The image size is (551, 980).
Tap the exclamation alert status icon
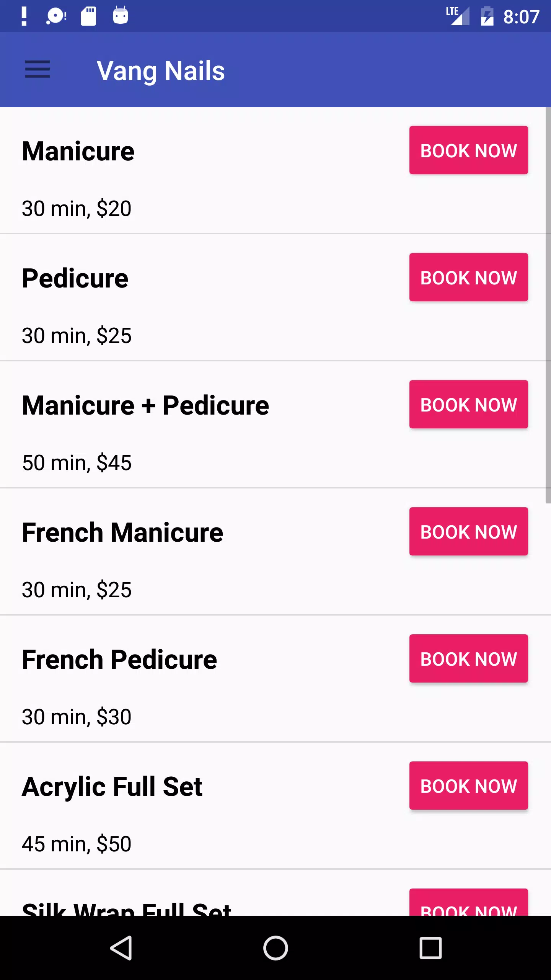pos(24,16)
